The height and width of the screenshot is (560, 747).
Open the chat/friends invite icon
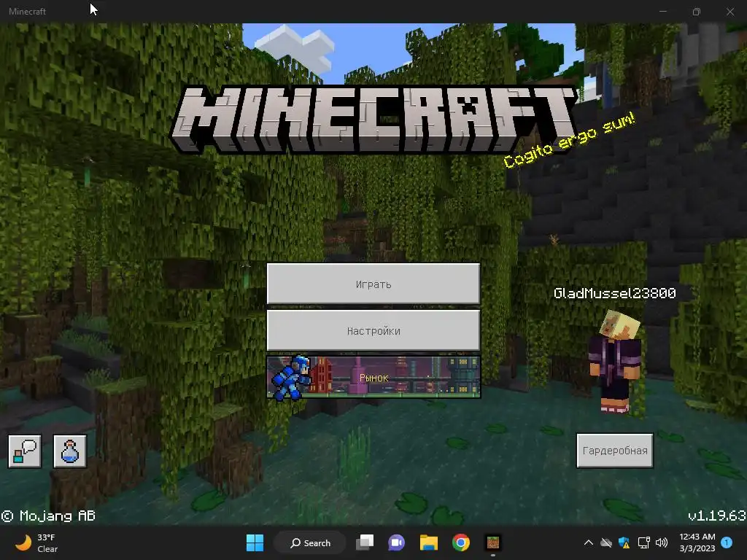[25, 451]
